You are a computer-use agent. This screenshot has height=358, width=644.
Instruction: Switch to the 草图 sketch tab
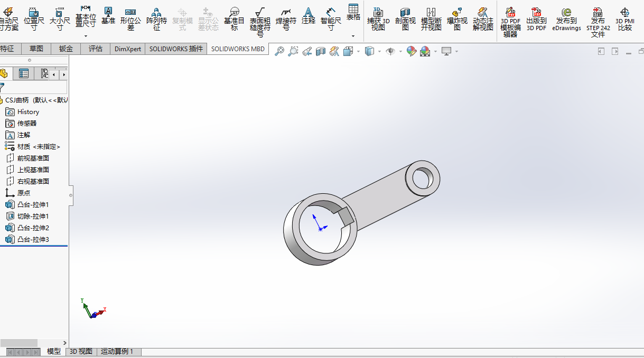pyautogui.click(x=36, y=49)
